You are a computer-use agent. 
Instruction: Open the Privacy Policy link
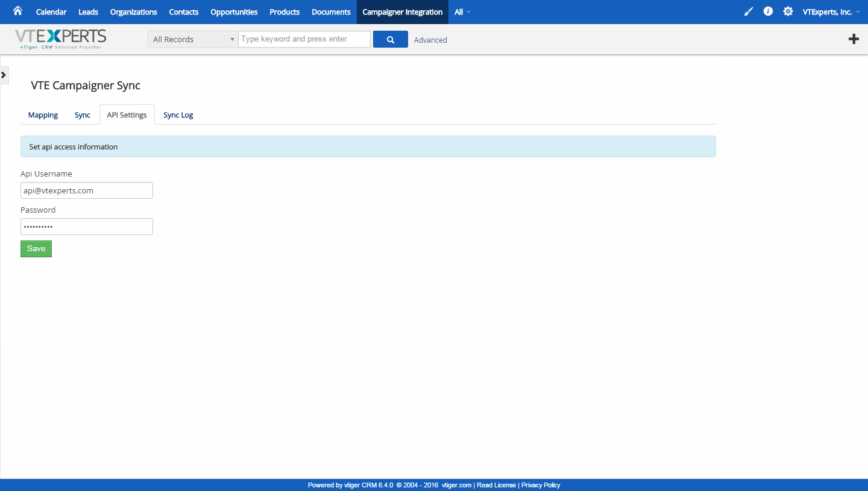pyautogui.click(x=541, y=485)
